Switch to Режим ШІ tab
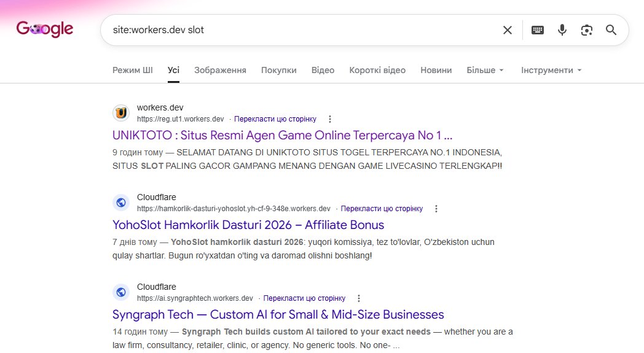Screen dimensions: 644x353 tap(133, 70)
